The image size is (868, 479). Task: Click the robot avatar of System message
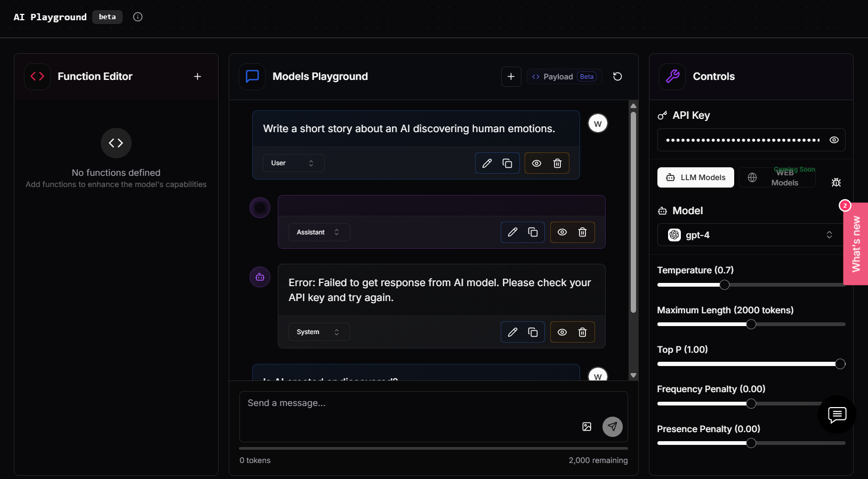click(260, 277)
